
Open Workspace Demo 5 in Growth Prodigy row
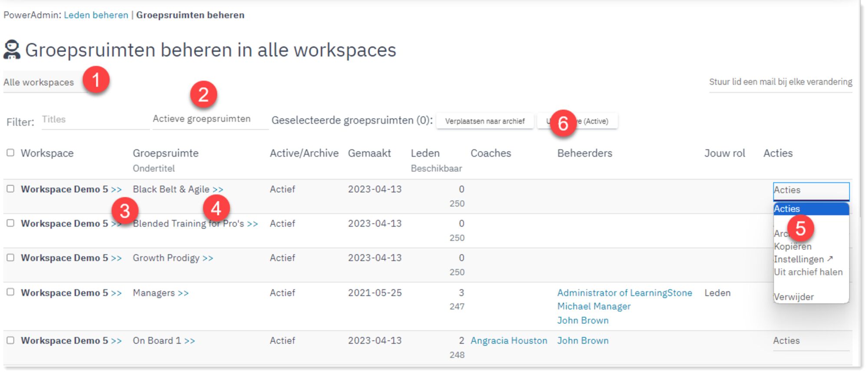coord(71,258)
